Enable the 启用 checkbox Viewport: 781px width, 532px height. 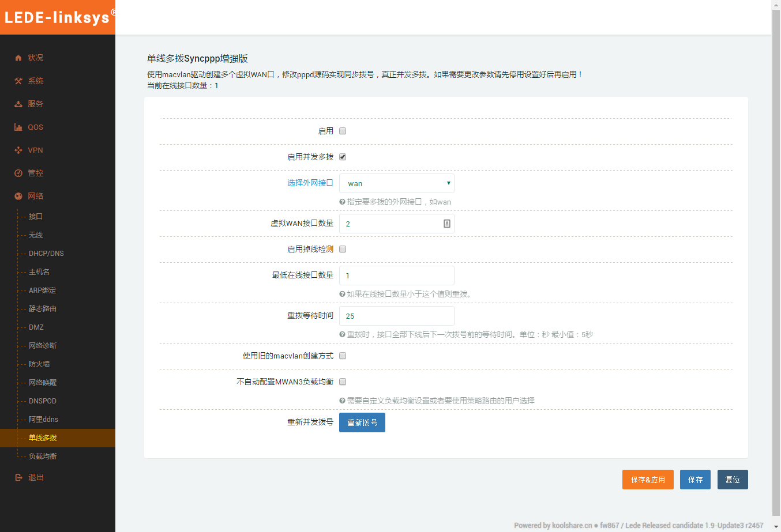click(x=343, y=131)
